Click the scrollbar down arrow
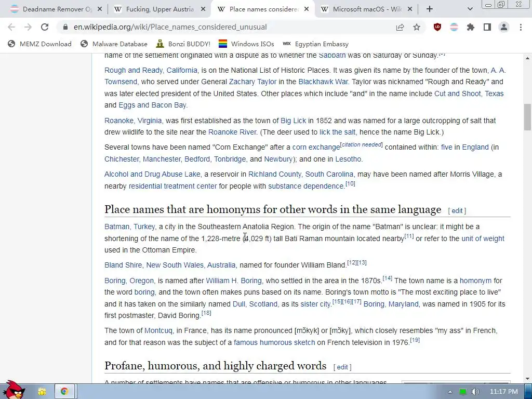This screenshot has width=532, height=399. pyautogui.click(x=527, y=378)
